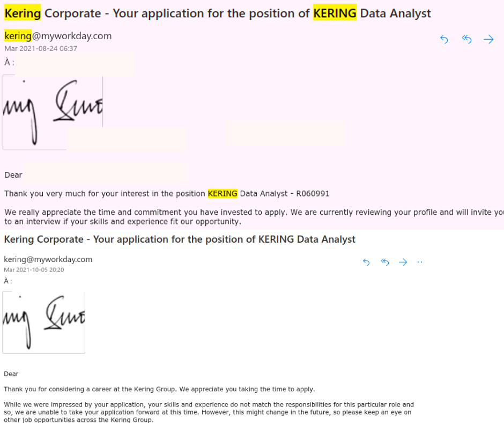504x423 pixels.
Task: Open signature image in the second email
Action: pyautogui.click(x=44, y=322)
